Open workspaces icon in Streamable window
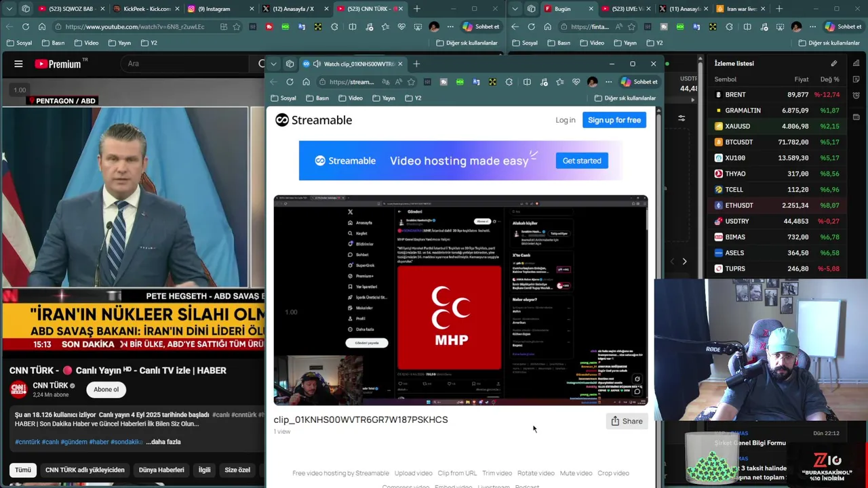868x488 pixels. click(x=290, y=64)
